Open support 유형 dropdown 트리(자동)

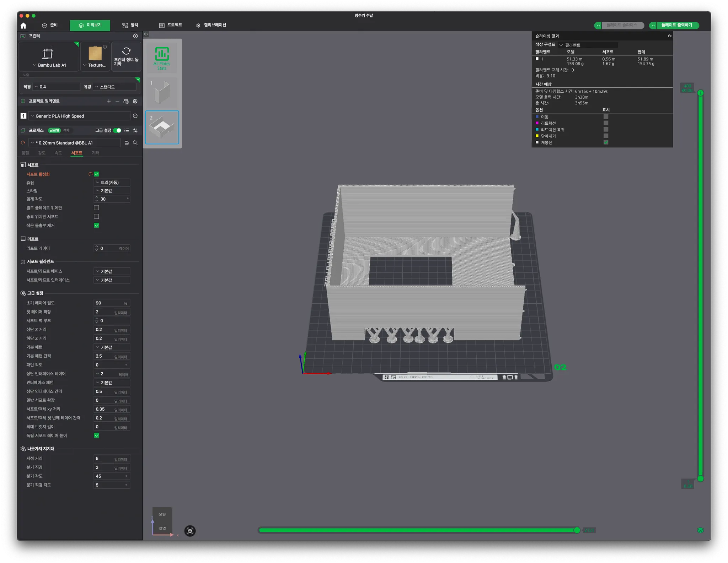112,182
